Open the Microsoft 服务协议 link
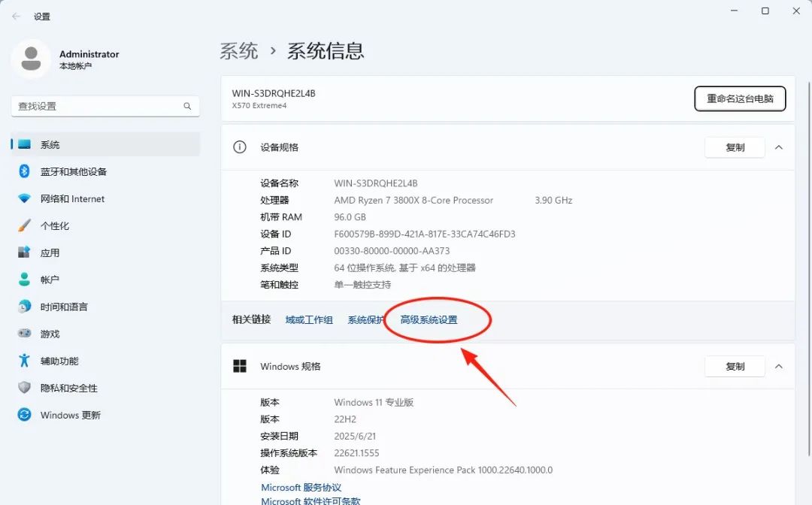The width and height of the screenshot is (812, 505). [301, 487]
